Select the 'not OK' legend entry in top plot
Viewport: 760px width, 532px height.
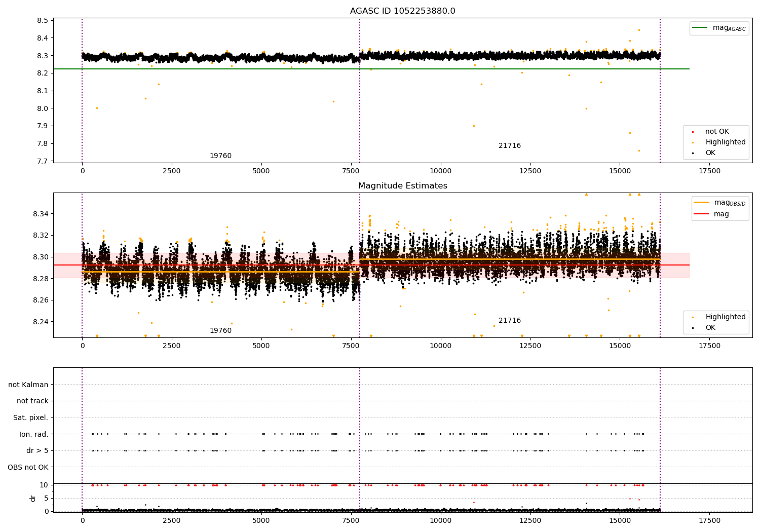(716, 132)
